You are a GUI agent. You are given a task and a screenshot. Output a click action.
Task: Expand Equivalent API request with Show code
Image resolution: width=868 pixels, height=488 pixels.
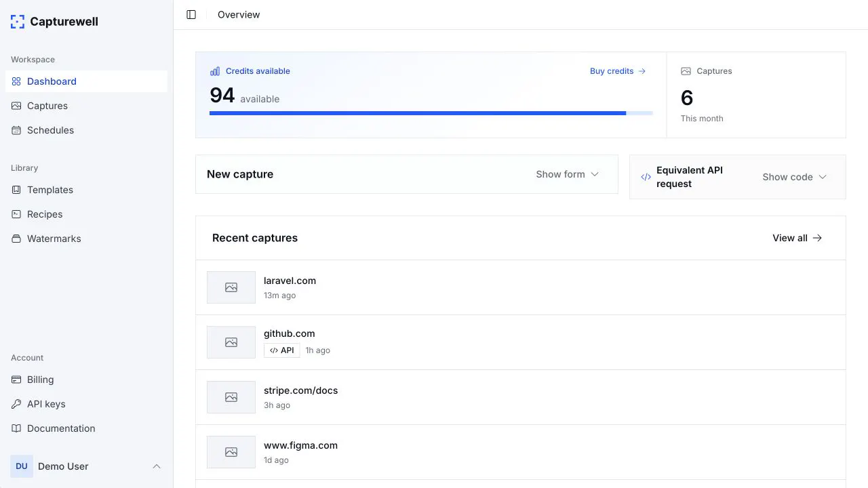[795, 177]
